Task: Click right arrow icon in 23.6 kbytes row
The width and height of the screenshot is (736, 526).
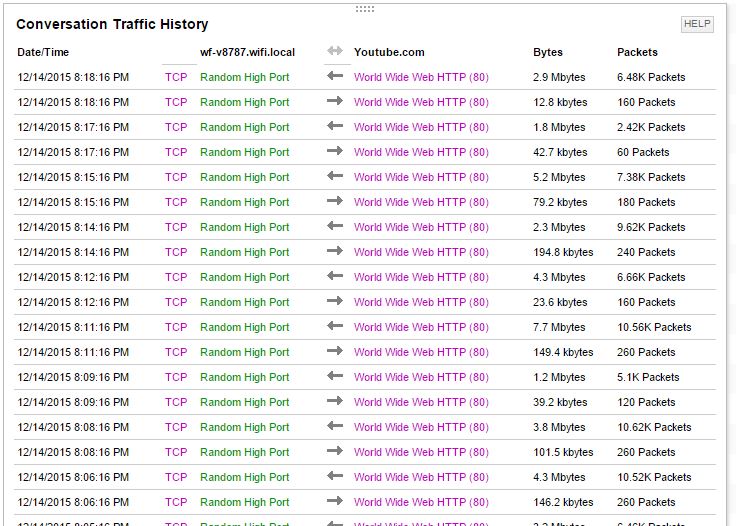Action: (335, 300)
